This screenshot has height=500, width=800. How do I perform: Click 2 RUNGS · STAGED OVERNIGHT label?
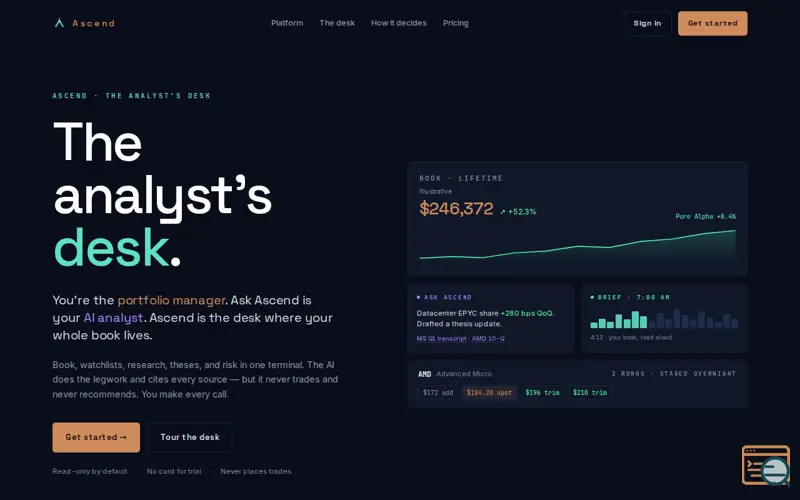pyautogui.click(x=673, y=373)
